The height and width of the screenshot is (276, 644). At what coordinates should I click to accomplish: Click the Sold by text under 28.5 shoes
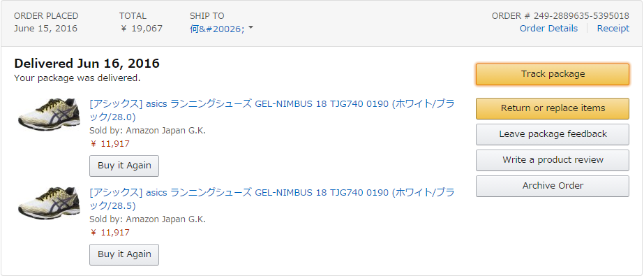click(x=147, y=219)
